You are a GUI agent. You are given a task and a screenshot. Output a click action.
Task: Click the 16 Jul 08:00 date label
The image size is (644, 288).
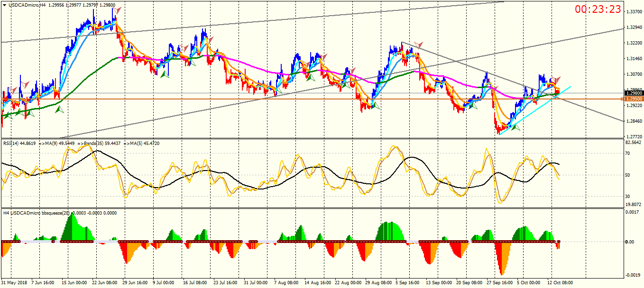point(195,283)
